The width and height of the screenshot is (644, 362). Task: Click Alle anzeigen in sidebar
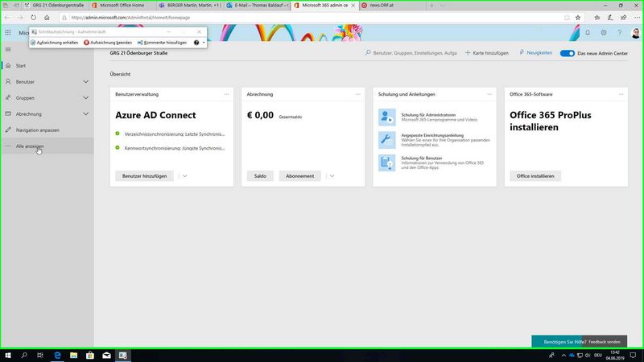47,146
